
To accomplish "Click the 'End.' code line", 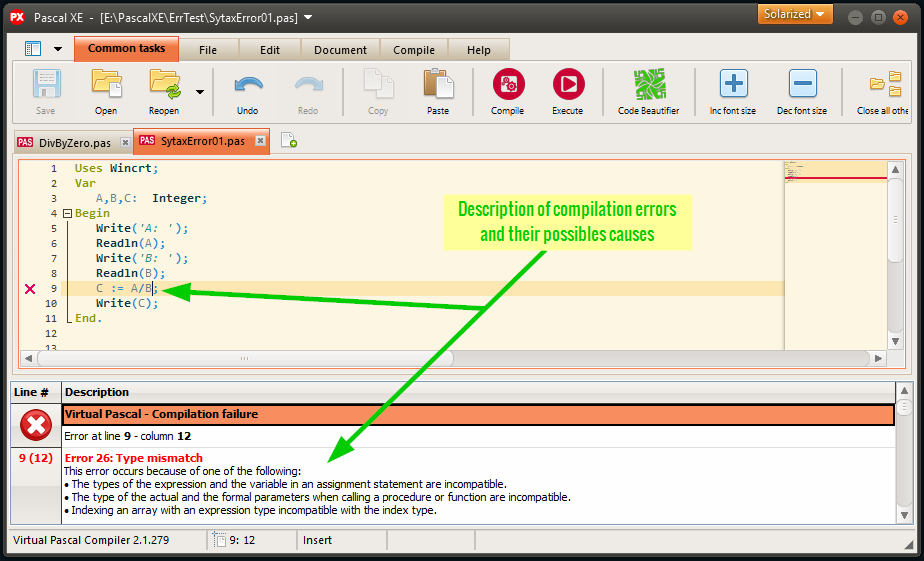I will coord(88,318).
